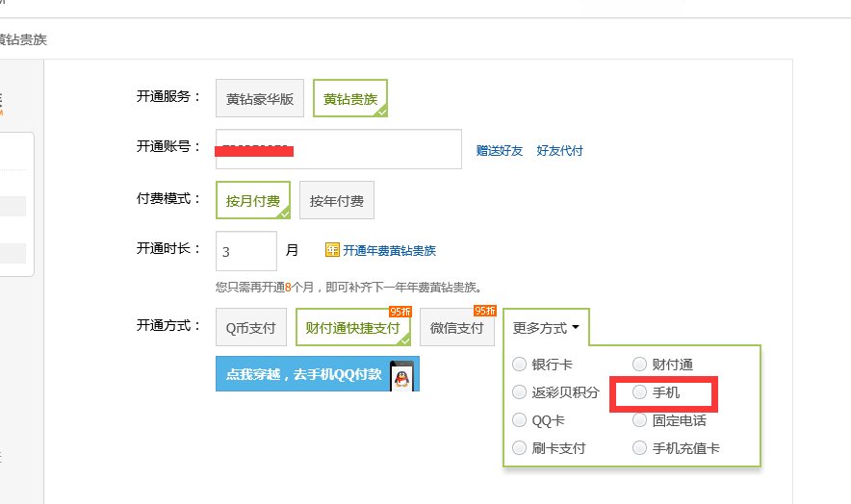The image size is (851, 504).
Task: Select the 刷卡支付 radio button
Action: tap(520, 447)
